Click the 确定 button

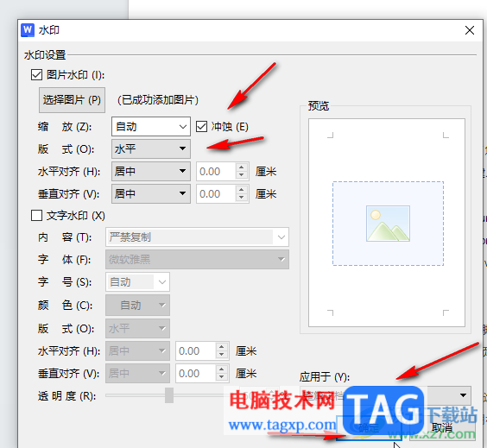point(370,428)
